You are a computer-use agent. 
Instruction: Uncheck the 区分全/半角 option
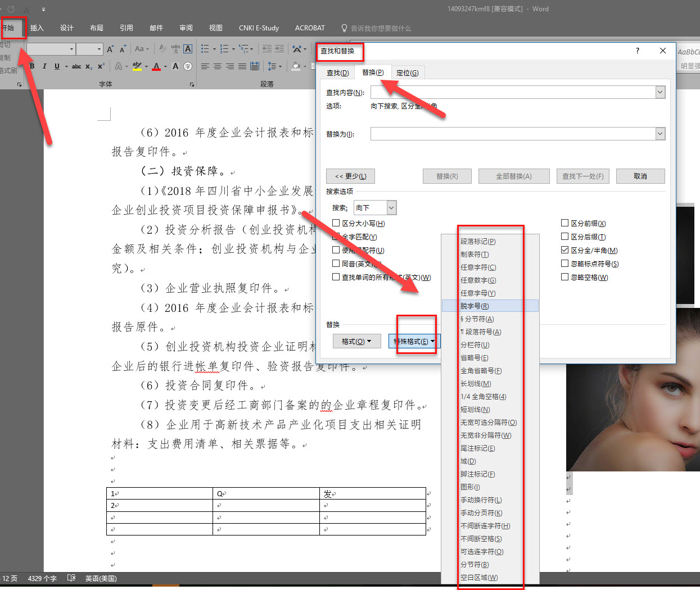[x=564, y=251]
